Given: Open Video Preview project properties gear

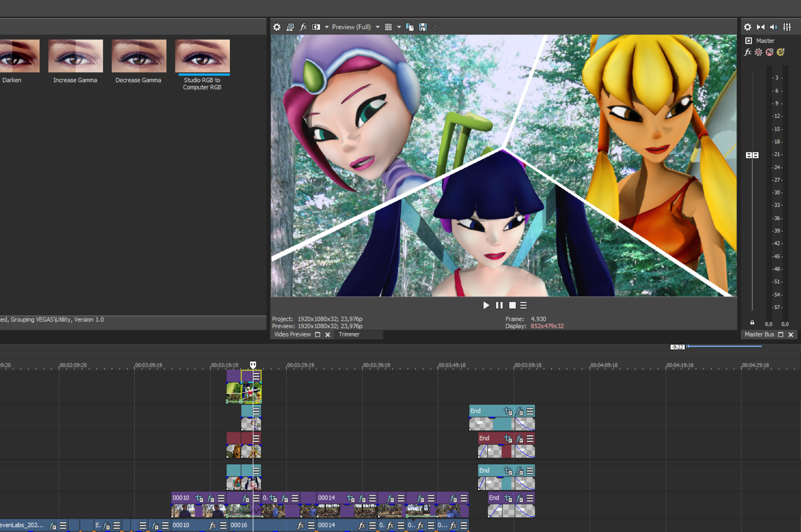Looking at the screenshot, I should coord(277,27).
